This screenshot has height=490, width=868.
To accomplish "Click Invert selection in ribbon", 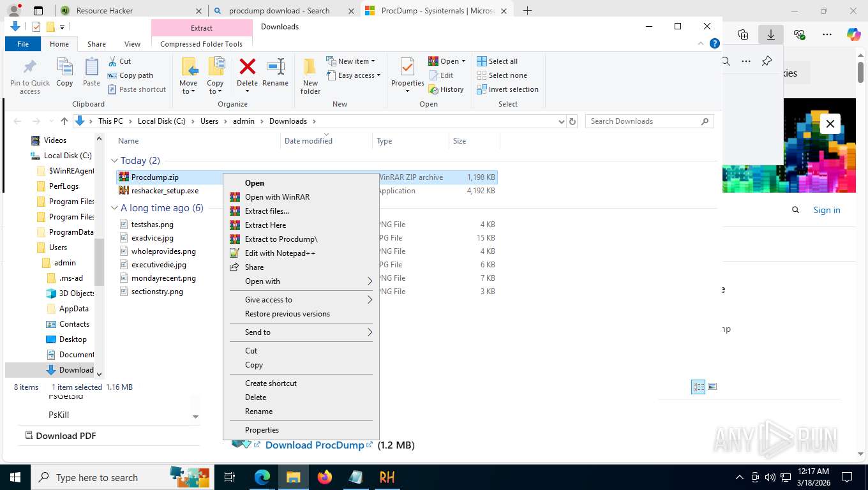I will 507,89.
